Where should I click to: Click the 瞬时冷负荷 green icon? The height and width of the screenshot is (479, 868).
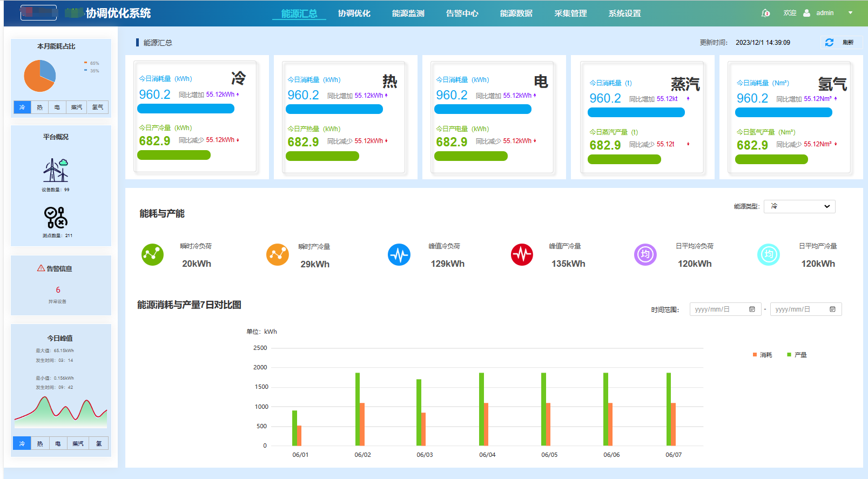pyautogui.click(x=152, y=254)
